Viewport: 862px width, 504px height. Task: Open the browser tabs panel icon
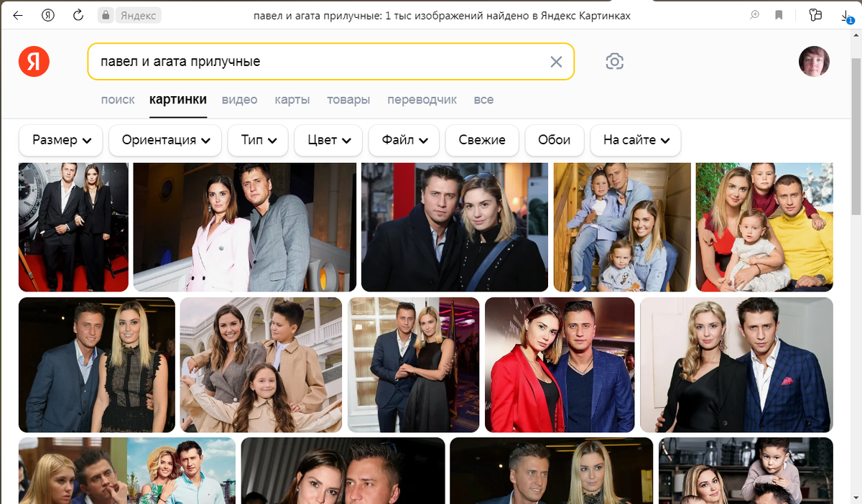(815, 15)
